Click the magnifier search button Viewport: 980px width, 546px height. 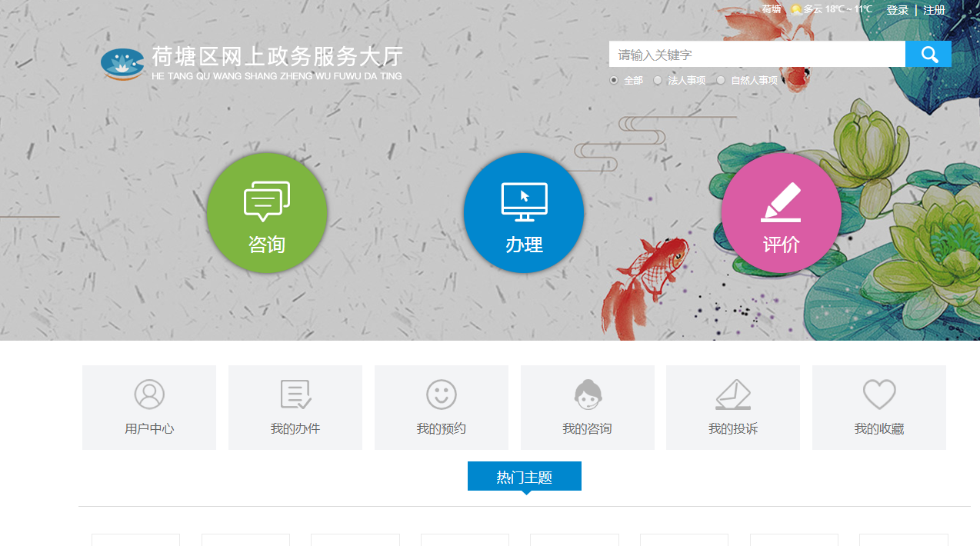pos(928,55)
